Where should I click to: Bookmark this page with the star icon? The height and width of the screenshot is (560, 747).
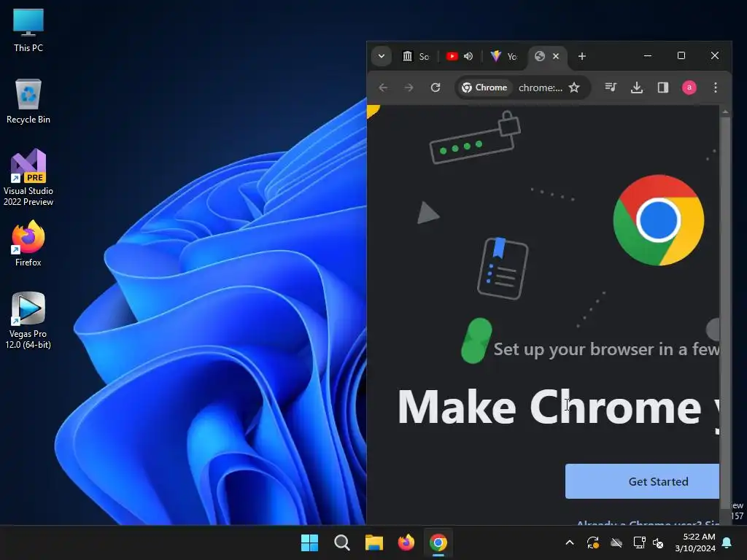575,87
